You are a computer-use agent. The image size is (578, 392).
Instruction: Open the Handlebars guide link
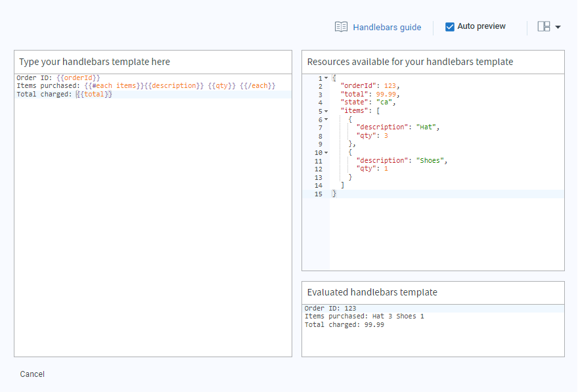coord(387,28)
